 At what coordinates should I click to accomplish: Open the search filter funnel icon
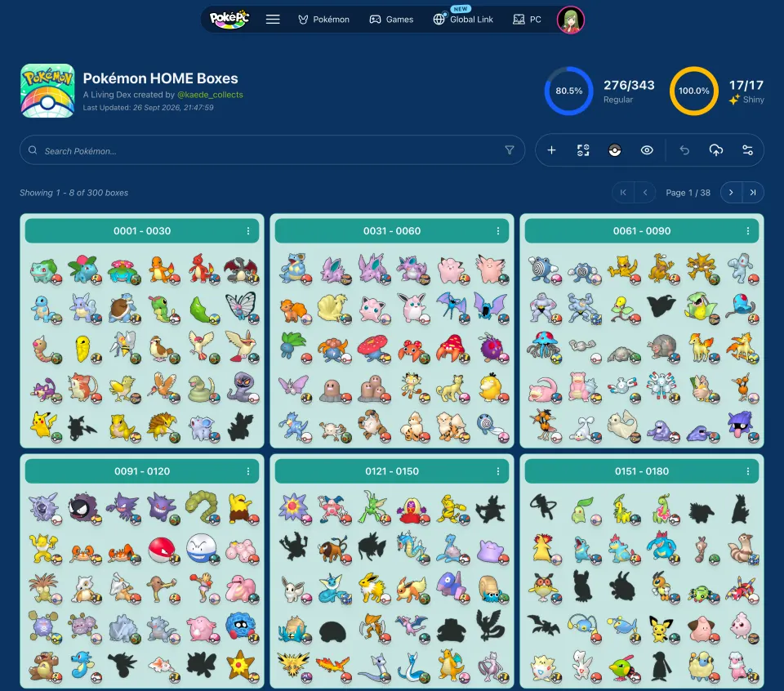click(x=509, y=150)
